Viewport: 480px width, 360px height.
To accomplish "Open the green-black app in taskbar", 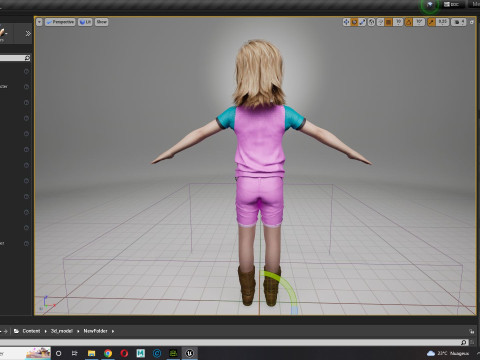I will [x=173, y=353].
